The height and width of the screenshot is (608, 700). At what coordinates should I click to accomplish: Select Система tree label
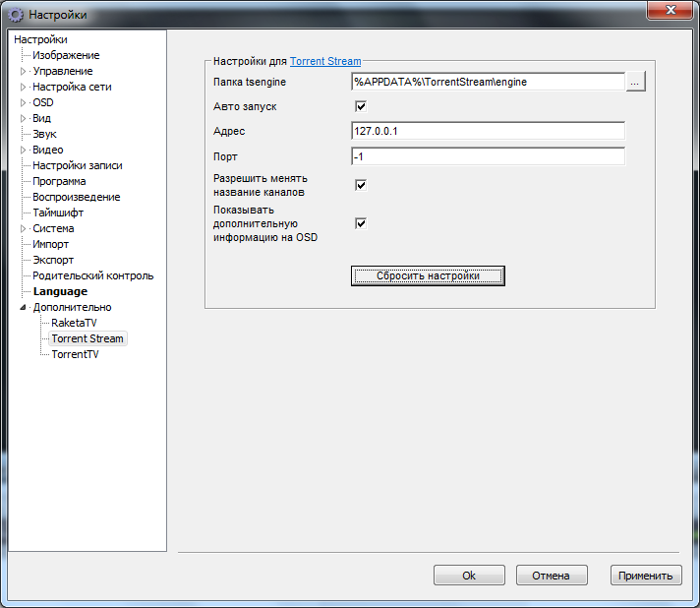tap(53, 228)
